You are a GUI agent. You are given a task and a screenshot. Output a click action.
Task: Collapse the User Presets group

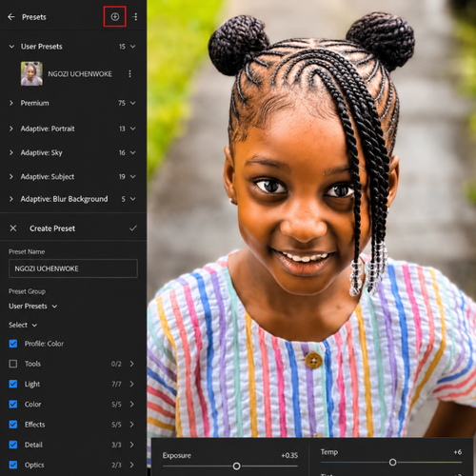coord(11,47)
